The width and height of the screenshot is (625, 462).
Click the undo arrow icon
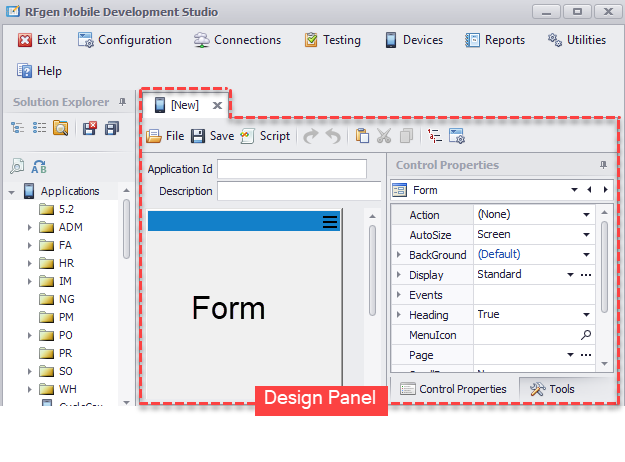point(333,136)
